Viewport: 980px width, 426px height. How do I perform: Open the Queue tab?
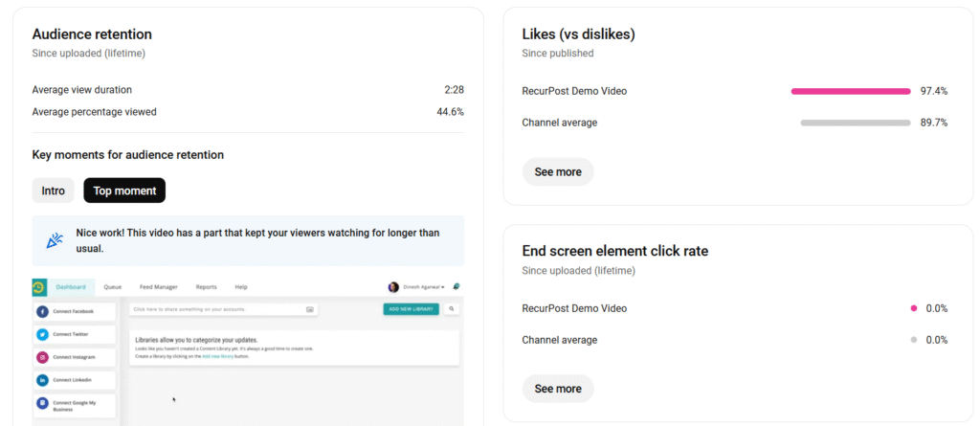[x=112, y=287]
